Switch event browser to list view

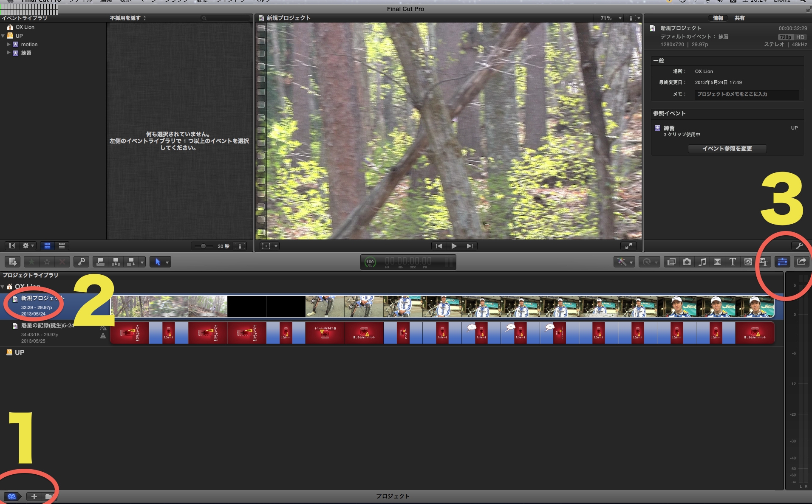click(62, 246)
